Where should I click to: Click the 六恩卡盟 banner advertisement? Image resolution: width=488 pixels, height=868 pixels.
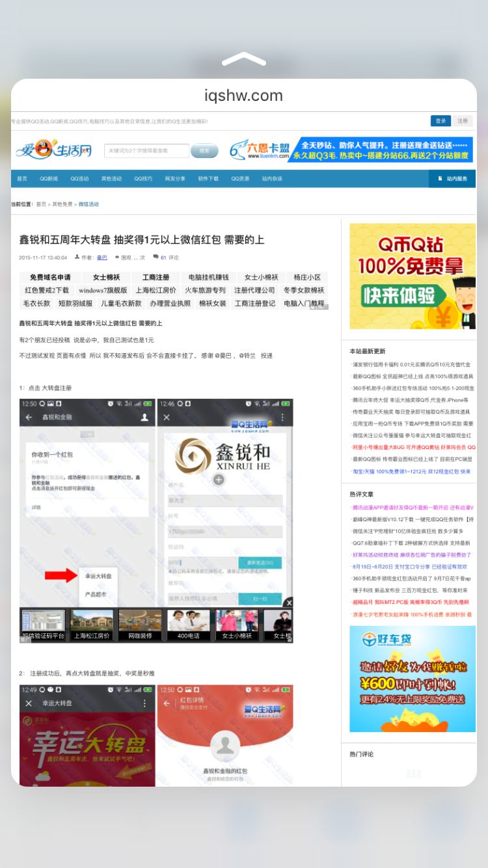click(x=351, y=150)
